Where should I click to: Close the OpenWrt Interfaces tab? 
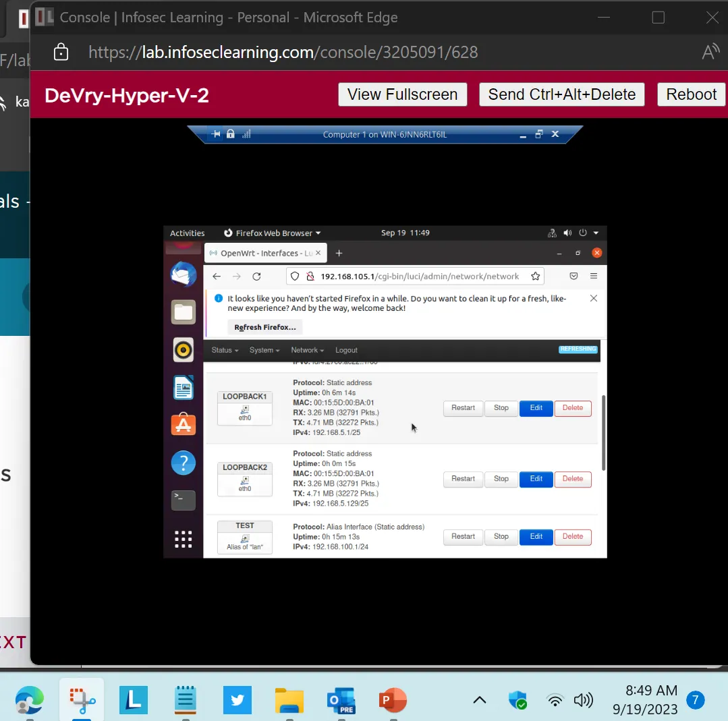(x=318, y=253)
